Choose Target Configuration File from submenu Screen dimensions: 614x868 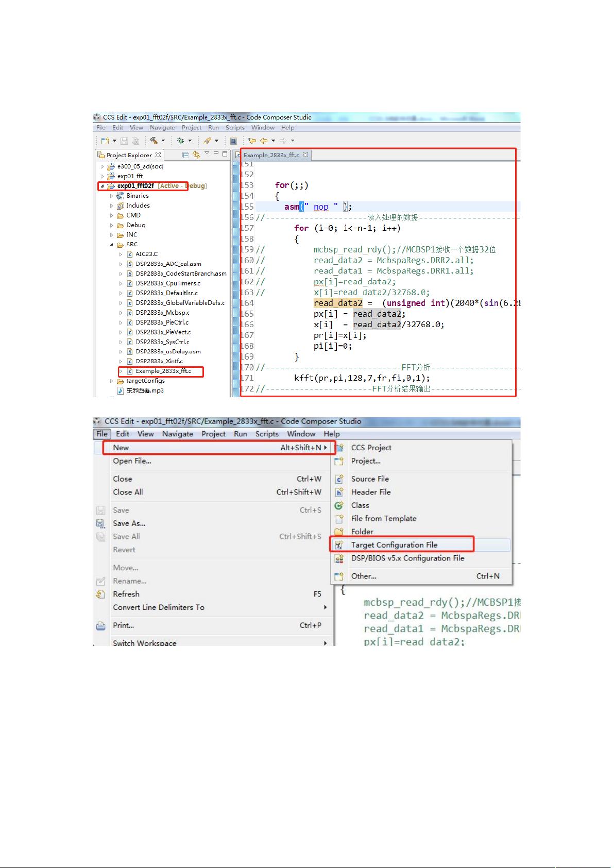(x=394, y=545)
